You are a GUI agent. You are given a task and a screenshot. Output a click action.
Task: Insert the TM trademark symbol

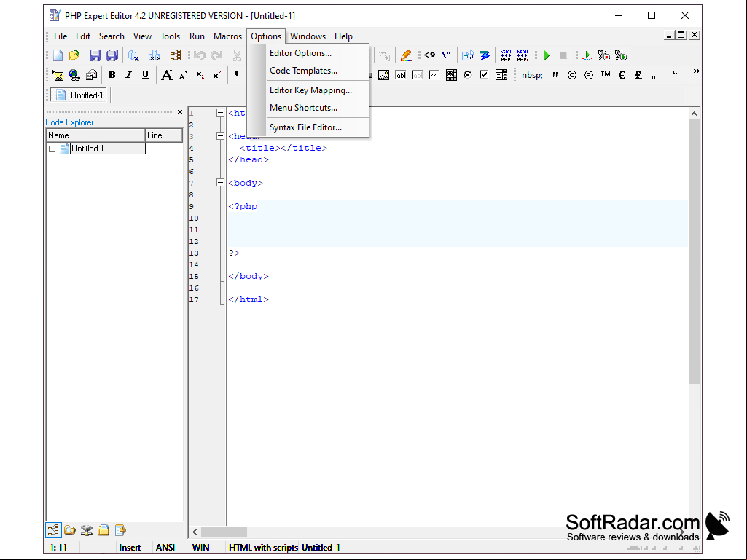606,74
